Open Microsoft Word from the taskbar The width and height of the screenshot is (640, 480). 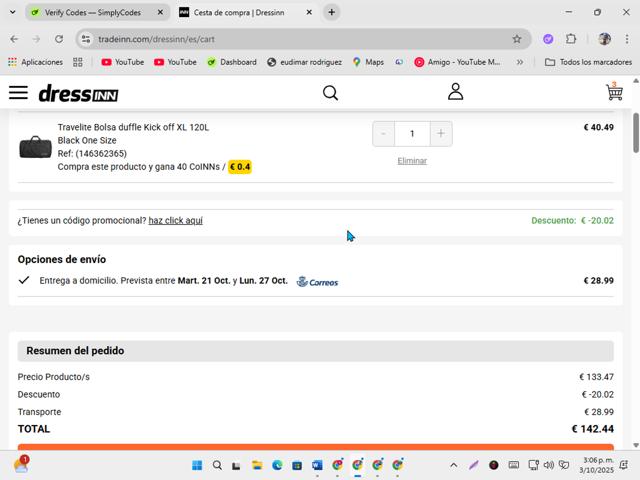317,465
